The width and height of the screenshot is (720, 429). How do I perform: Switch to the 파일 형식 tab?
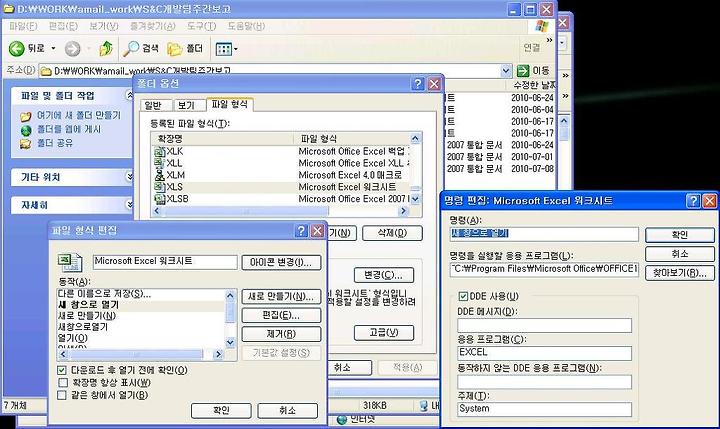[229, 104]
